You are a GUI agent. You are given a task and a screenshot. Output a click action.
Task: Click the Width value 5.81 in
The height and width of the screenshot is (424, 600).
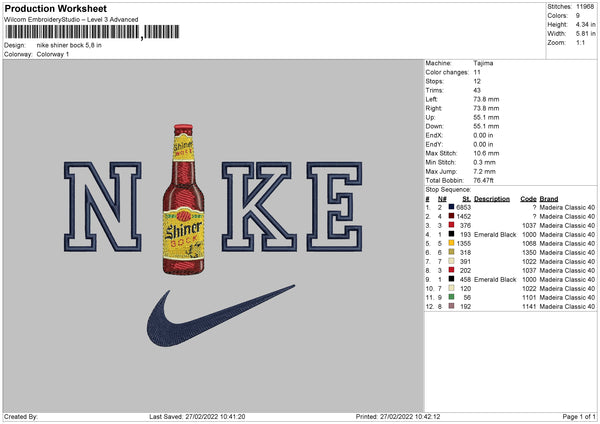pos(585,34)
